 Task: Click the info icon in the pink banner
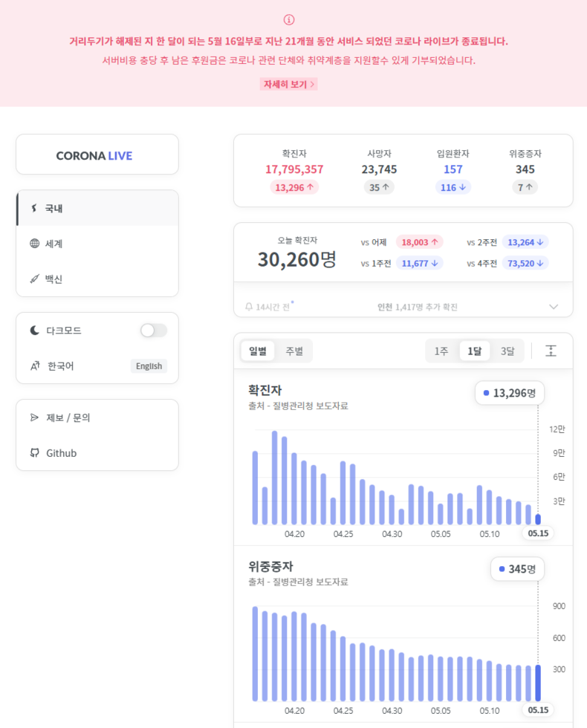[x=289, y=19]
